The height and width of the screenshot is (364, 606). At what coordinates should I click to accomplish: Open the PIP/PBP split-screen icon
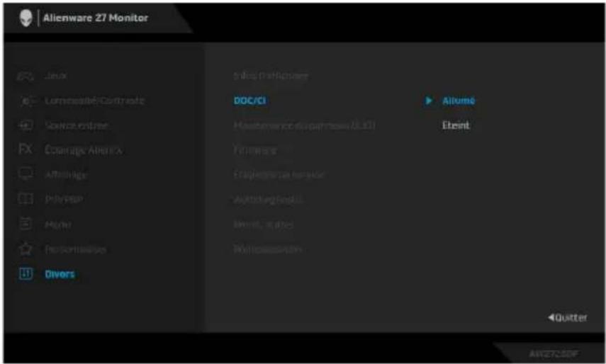[x=26, y=200]
